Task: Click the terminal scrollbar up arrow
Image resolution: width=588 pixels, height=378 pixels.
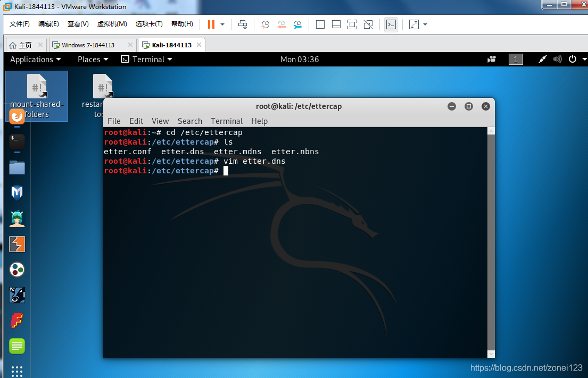Action: [x=491, y=131]
